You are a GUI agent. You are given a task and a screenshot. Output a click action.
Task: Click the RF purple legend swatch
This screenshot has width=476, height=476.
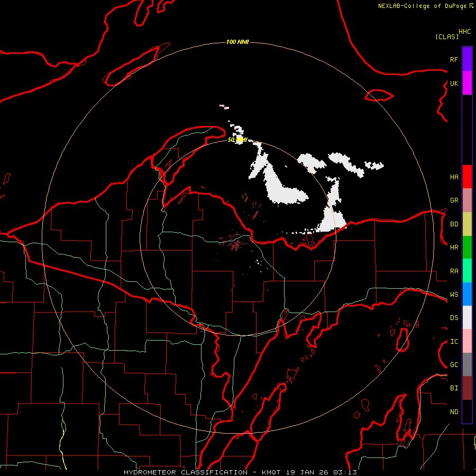pyautogui.click(x=467, y=59)
